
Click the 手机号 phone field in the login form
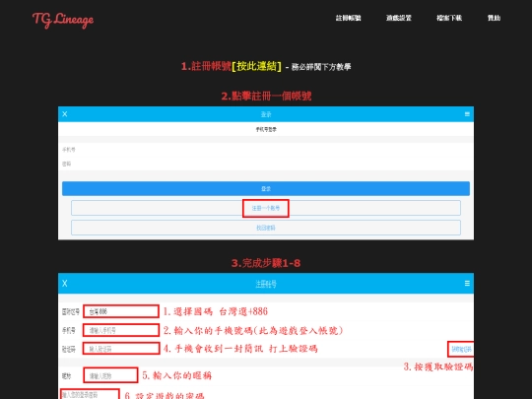tap(266, 150)
